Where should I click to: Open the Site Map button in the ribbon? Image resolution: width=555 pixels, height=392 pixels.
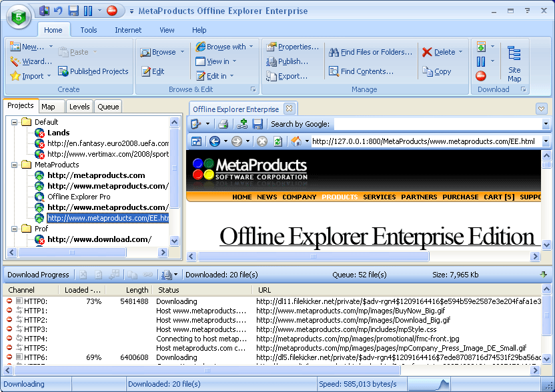514,63
